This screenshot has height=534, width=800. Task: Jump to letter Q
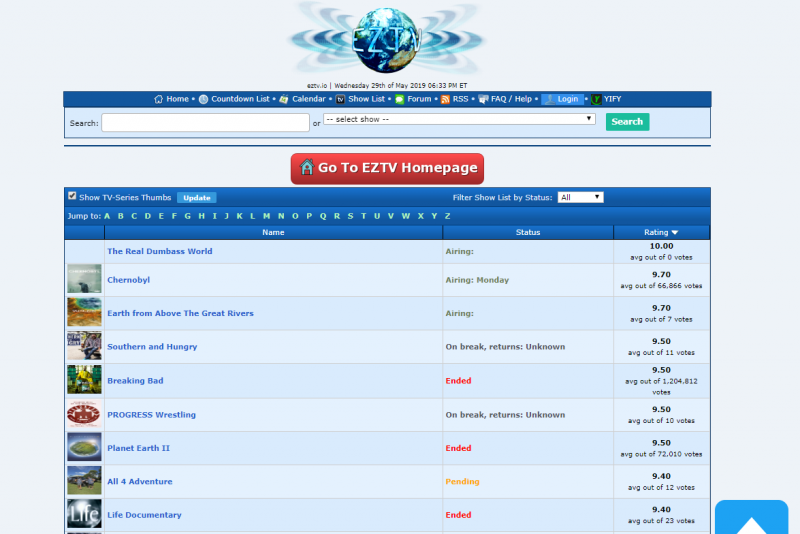tap(323, 216)
